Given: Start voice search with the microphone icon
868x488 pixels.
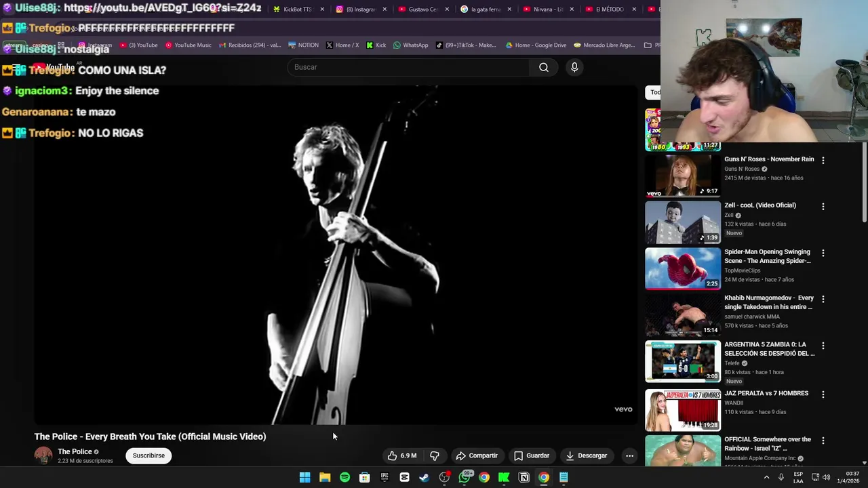Looking at the screenshot, I should (574, 67).
